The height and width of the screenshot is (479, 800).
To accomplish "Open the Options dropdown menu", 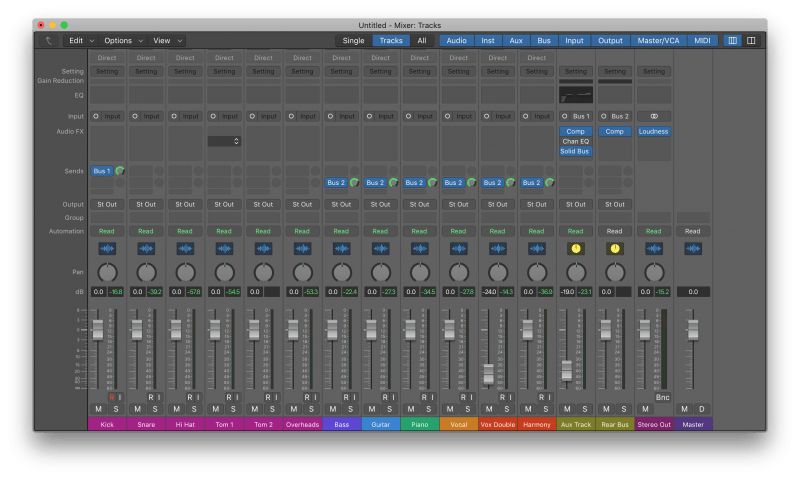I will pos(123,41).
